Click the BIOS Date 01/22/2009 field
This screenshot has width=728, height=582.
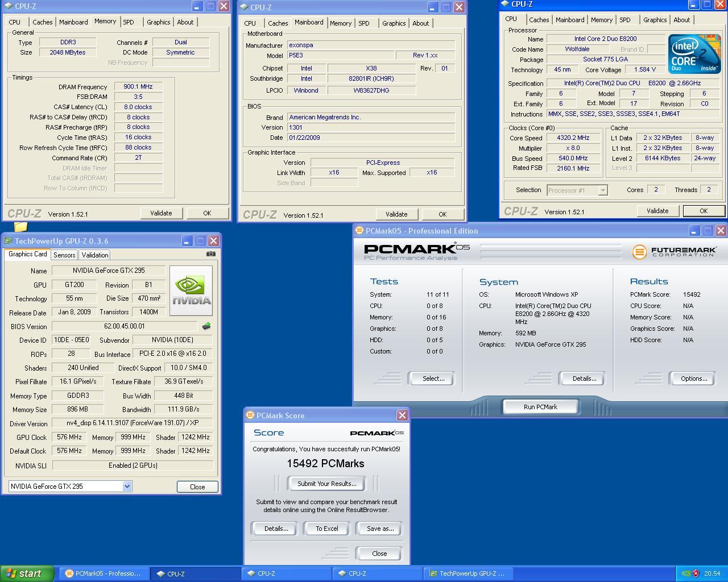[371, 138]
